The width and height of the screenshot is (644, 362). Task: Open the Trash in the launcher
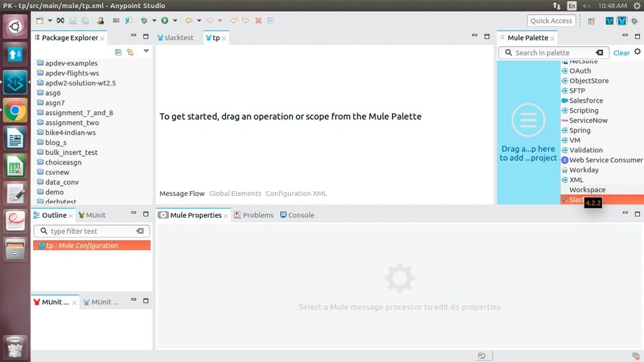point(15,346)
